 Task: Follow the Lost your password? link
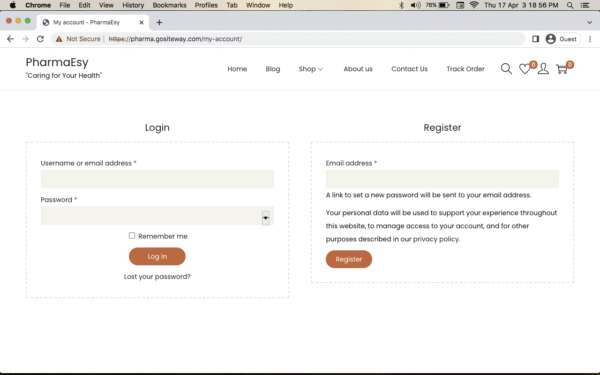[157, 276]
